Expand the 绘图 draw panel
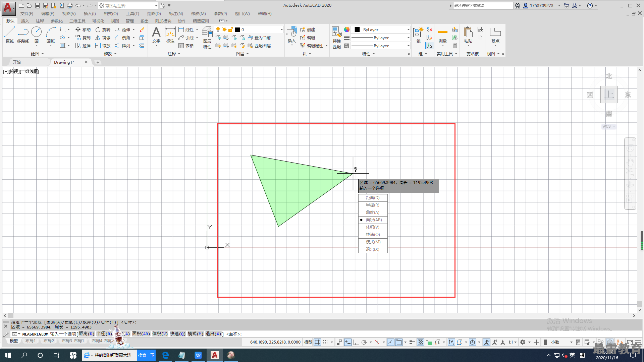Image resolution: width=644 pixels, height=362 pixels. 38,54
